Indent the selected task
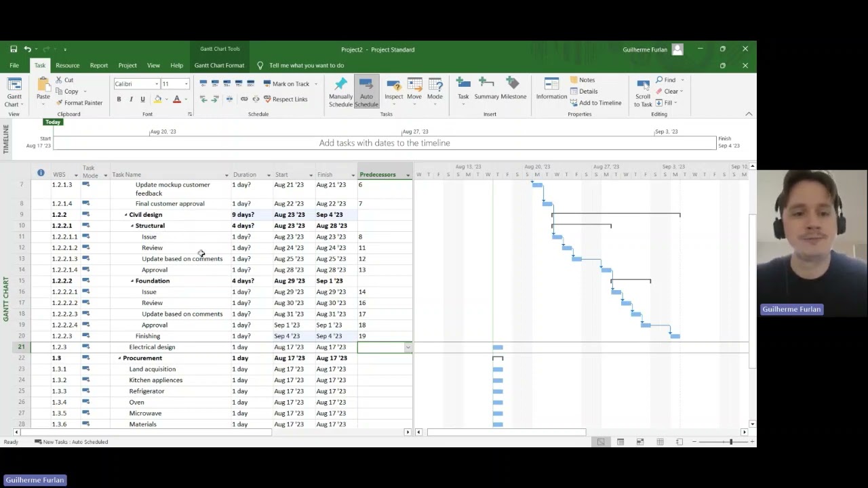The width and height of the screenshot is (868, 488). tap(216, 99)
